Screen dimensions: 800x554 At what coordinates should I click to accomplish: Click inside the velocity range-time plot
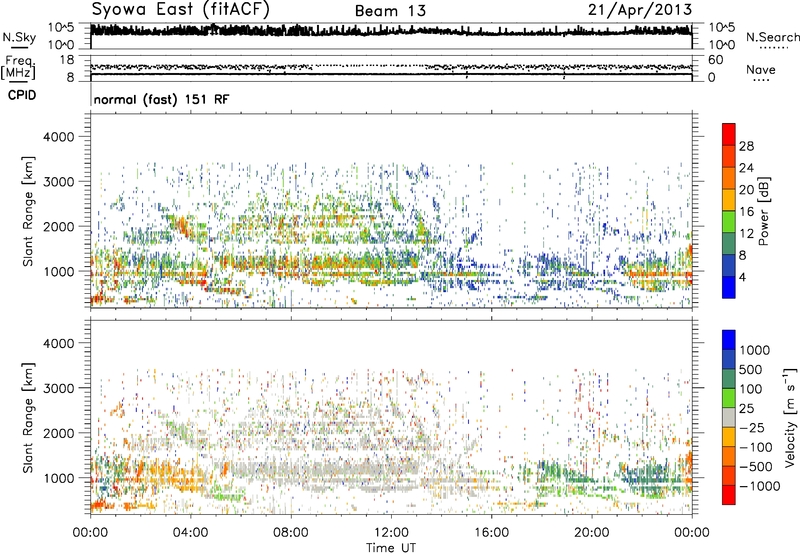(391, 417)
